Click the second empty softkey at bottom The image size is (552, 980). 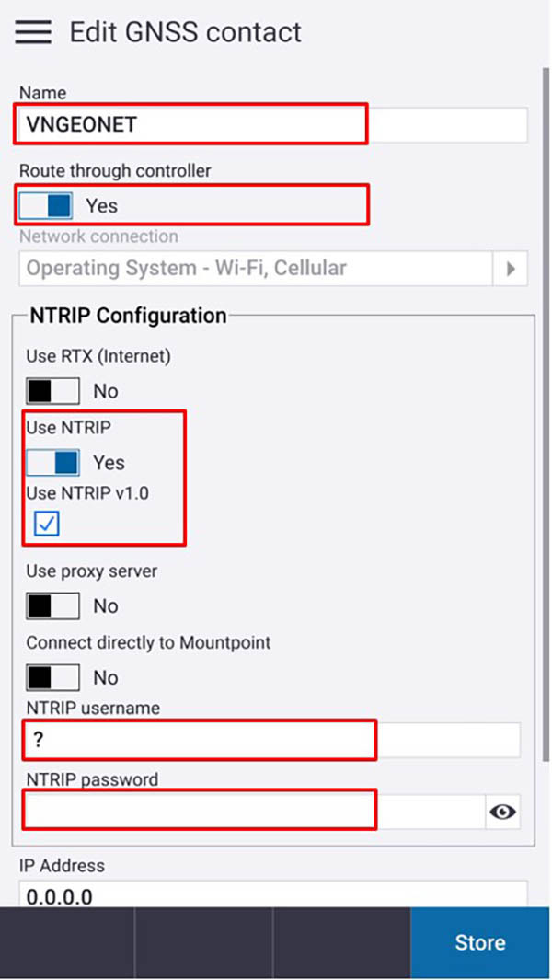point(204,942)
